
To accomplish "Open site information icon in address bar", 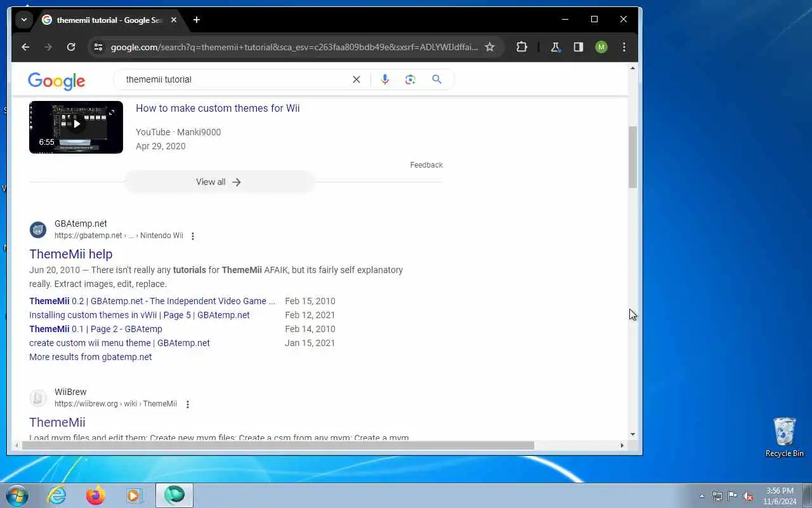I will (98, 47).
